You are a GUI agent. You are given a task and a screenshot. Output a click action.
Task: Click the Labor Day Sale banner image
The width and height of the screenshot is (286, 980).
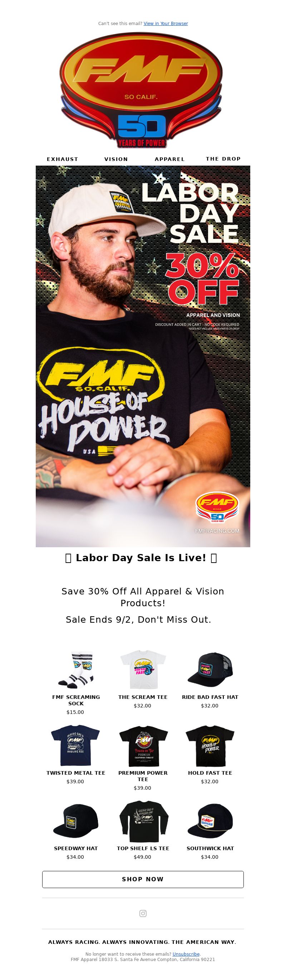[x=143, y=356]
